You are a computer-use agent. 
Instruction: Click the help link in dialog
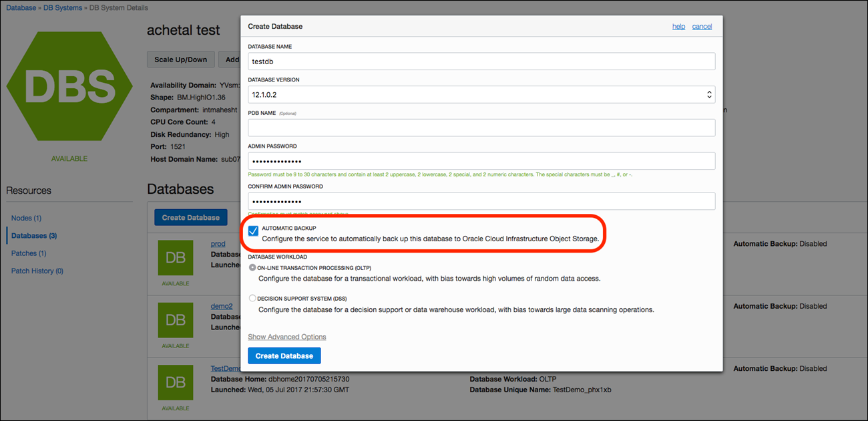(x=678, y=27)
